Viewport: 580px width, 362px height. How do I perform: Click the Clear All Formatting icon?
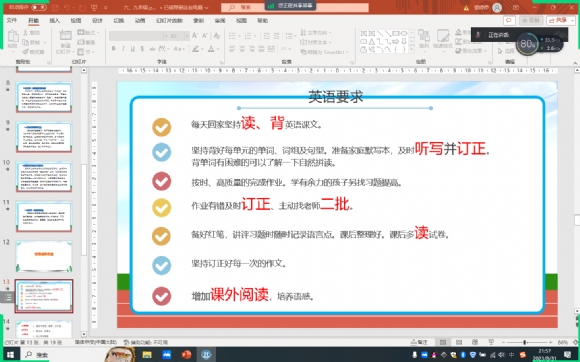tap(217, 36)
